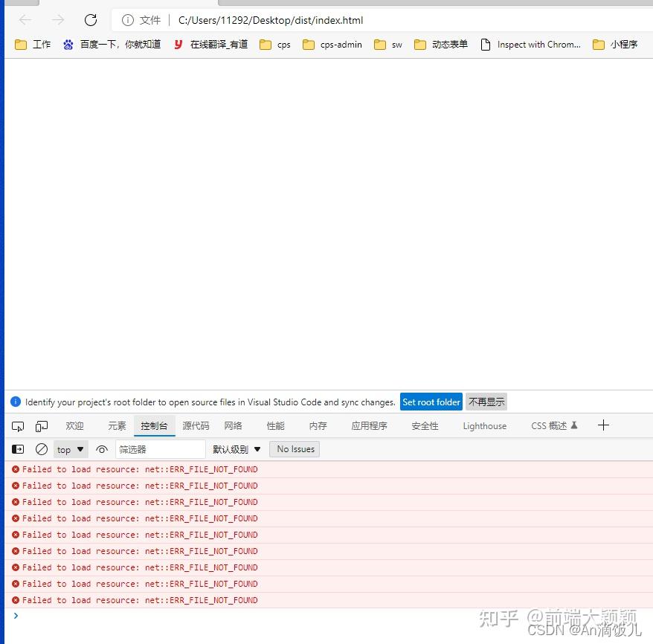Switch to the 网络 panel tab
Screen dimensions: 653x644
233,425
